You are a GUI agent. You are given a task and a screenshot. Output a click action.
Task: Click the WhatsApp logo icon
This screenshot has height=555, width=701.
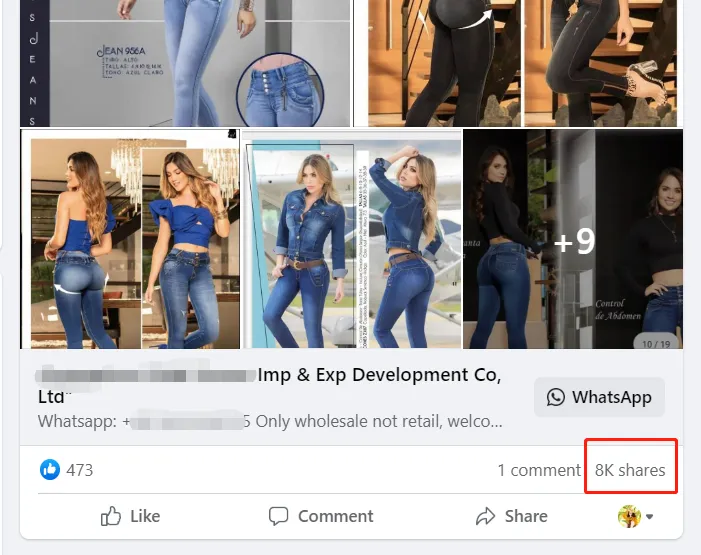tap(555, 397)
